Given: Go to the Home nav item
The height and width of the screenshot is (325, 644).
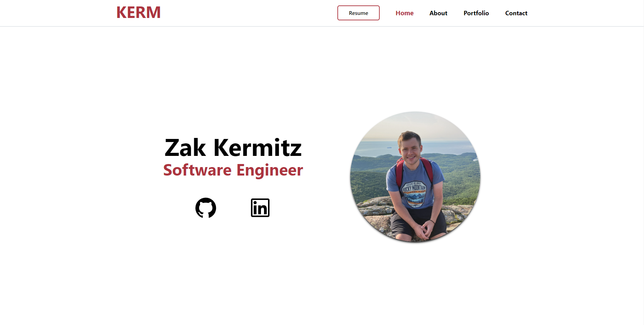Looking at the screenshot, I should pos(404,13).
